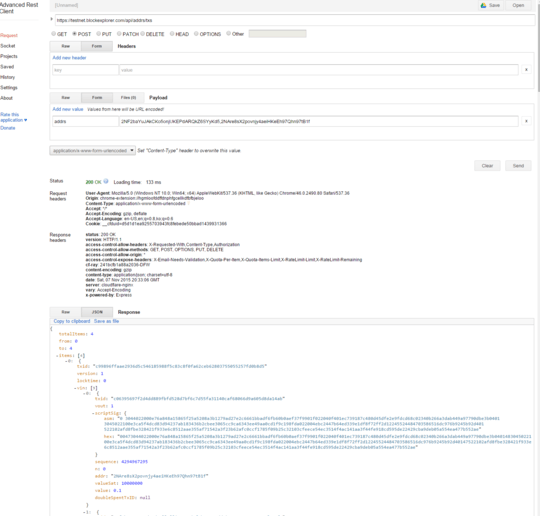The height and width of the screenshot is (516, 540).
Task: Open Payload Files (0) tab
Action: coord(128,97)
